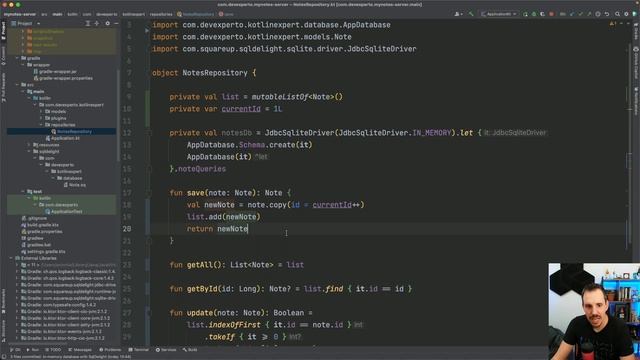
Task: Stop the running process with red stop icon
Action: [551, 14]
